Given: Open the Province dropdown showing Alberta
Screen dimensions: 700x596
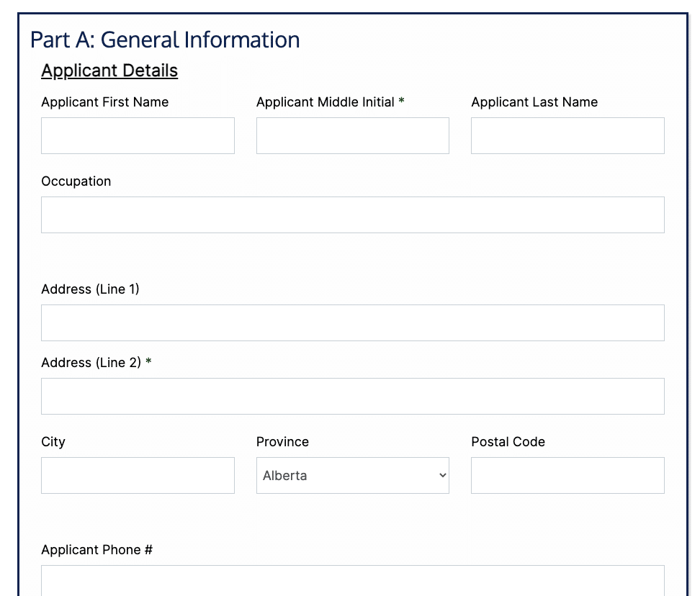Looking at the screenshot, I should (353, 475).
